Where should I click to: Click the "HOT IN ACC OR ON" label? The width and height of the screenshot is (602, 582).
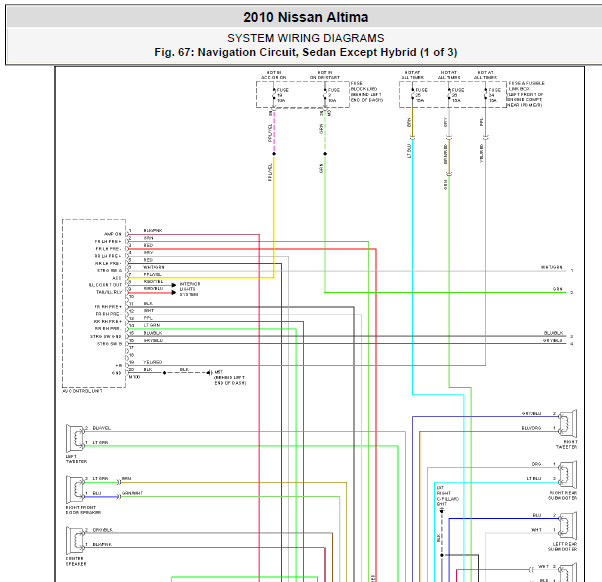274,75
